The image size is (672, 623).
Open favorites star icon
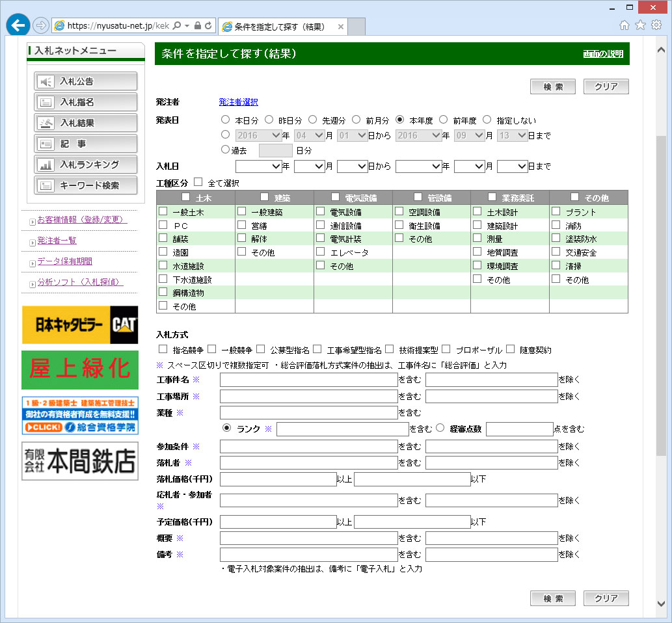pos(640,25)
